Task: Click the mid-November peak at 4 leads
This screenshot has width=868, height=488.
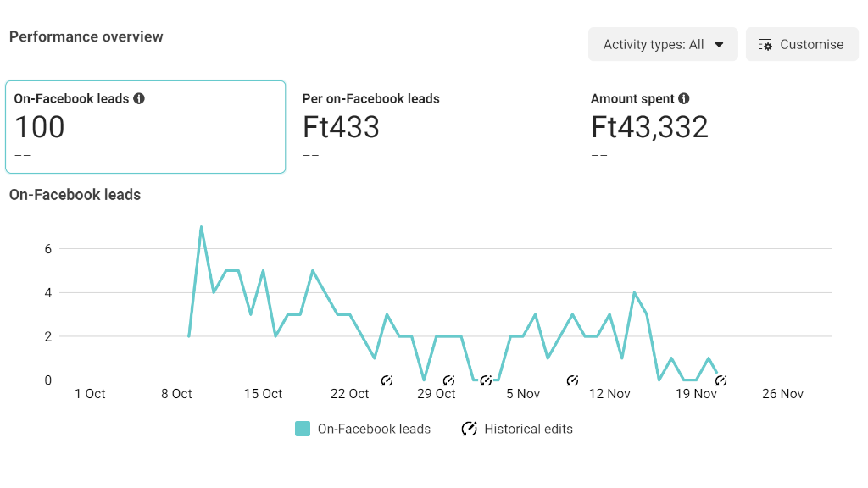Action: pos(634,293)
